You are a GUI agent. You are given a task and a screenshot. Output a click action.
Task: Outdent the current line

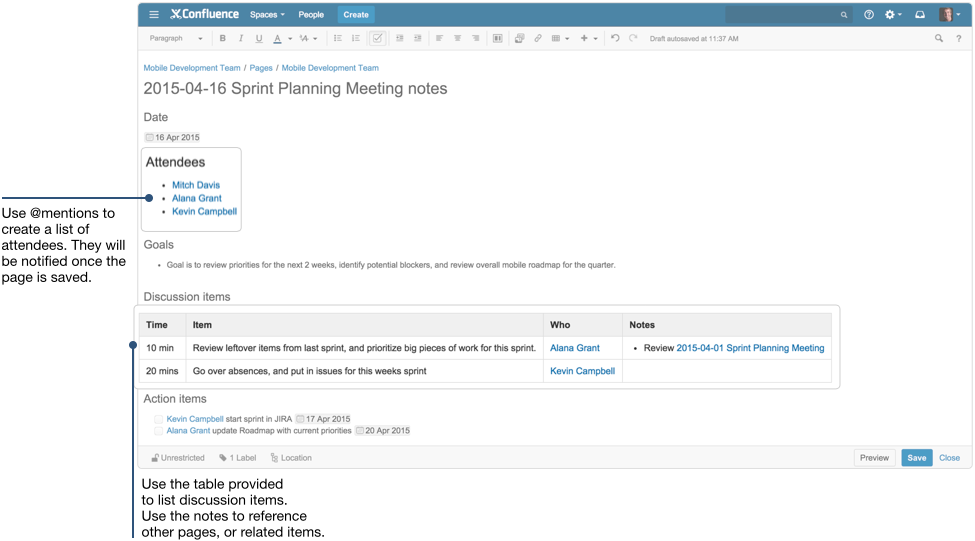[400, 39]
